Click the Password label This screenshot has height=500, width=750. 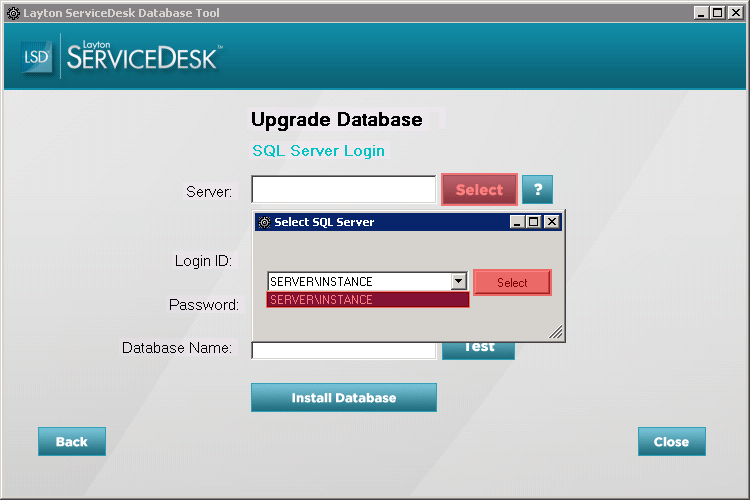tap(204, 305)
